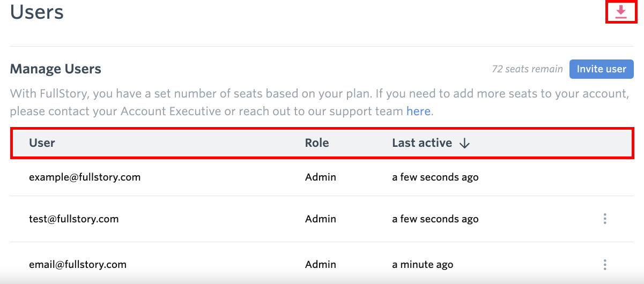Click the Users page title
Screen dimensions: 644x284
37,12
